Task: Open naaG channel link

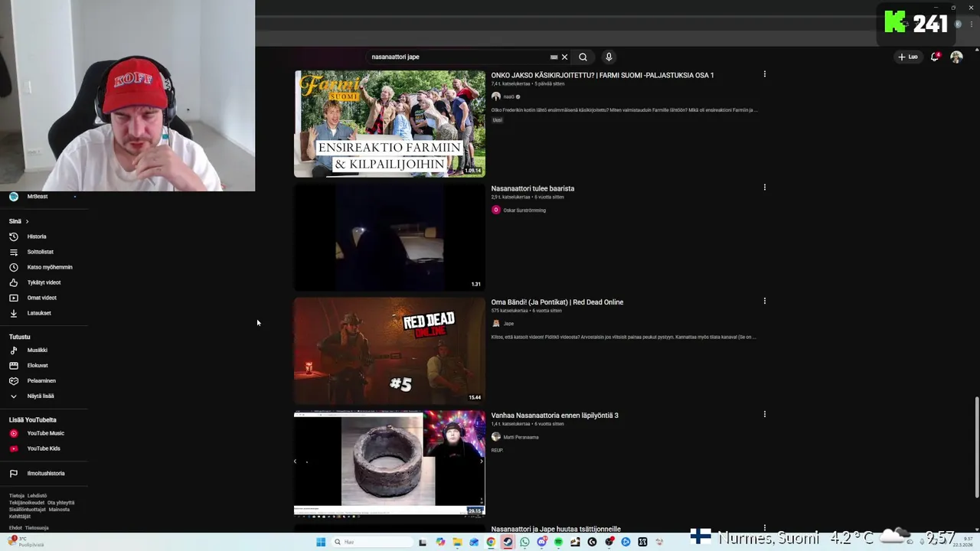Action: point(508,97)
